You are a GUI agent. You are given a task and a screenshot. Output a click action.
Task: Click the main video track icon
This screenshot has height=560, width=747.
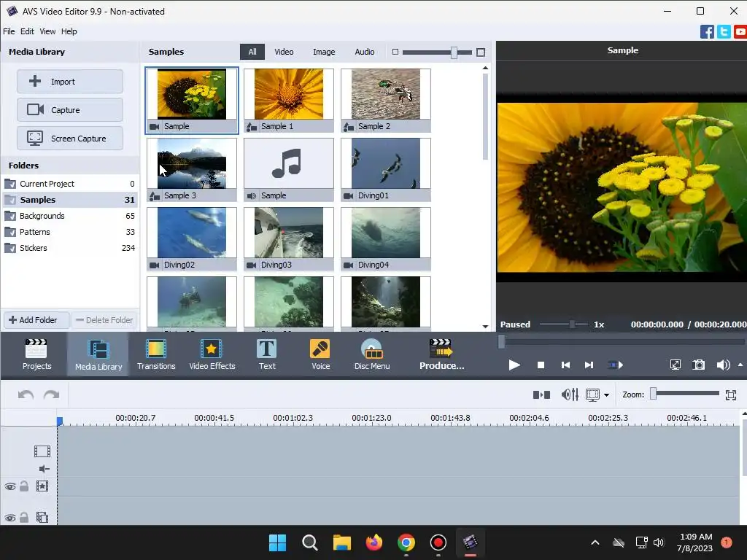click(x=42, y=451)
